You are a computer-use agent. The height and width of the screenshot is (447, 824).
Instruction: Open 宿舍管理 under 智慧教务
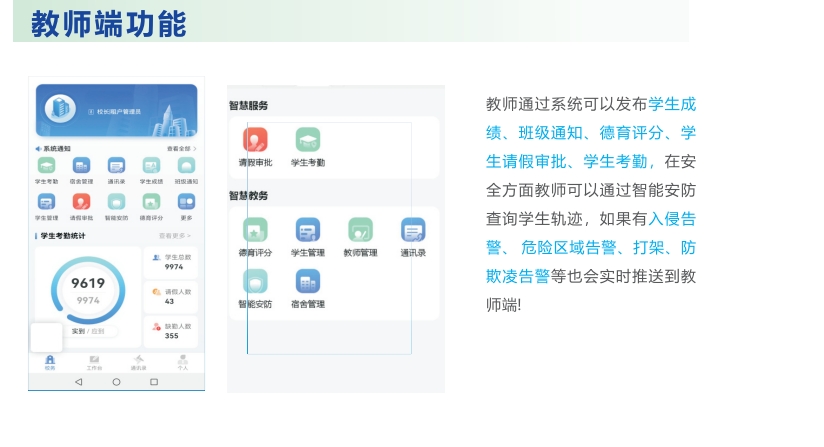308,282
